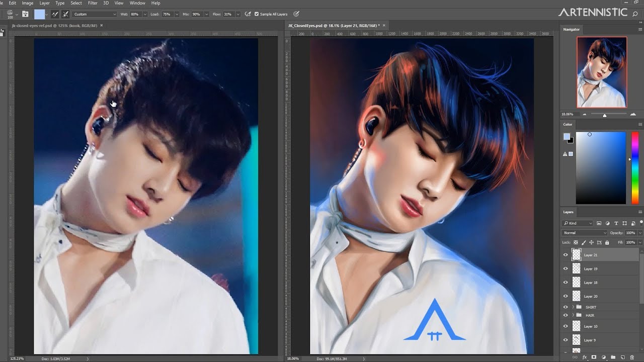Open the Brush Settings panel toggle icon
Screen dimensions: 644x362
tap(25, 14)
